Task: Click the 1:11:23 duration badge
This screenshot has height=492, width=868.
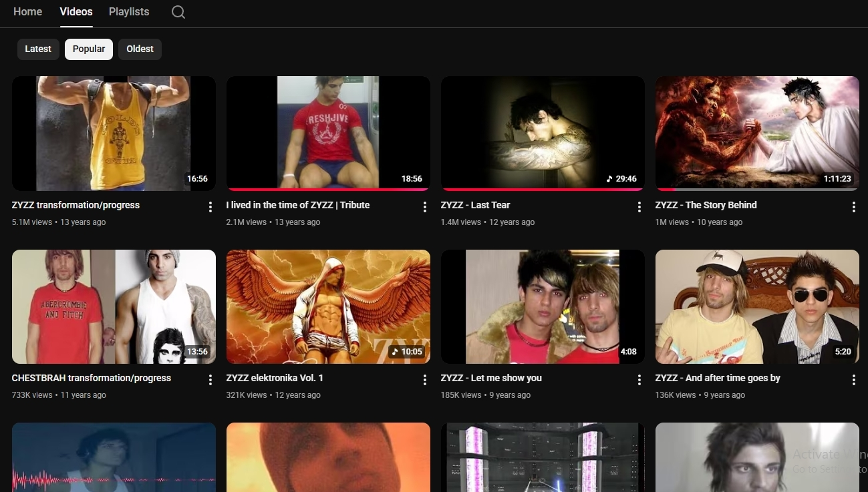Action: 837,179
